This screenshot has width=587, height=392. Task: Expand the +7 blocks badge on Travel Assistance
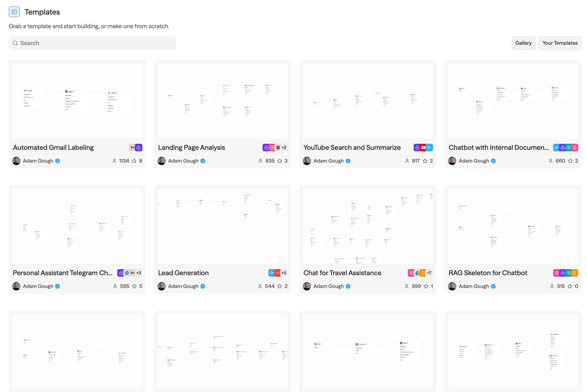tap(429, 273)
